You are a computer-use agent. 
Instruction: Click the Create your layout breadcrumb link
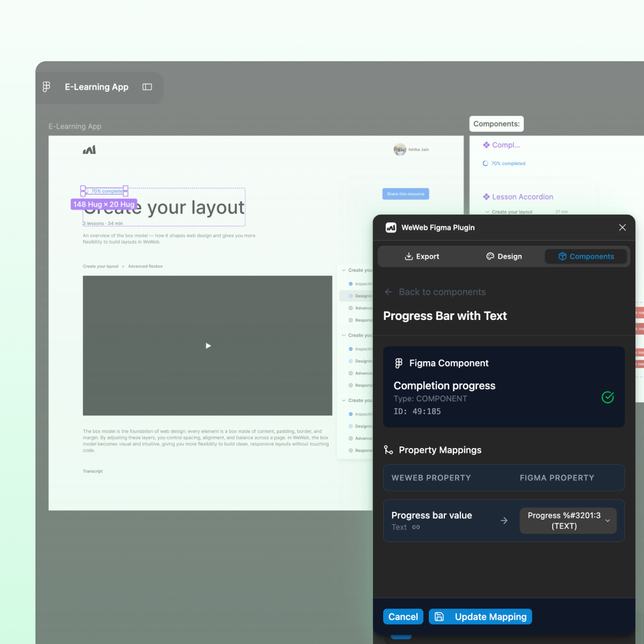[x=100, y=266]
